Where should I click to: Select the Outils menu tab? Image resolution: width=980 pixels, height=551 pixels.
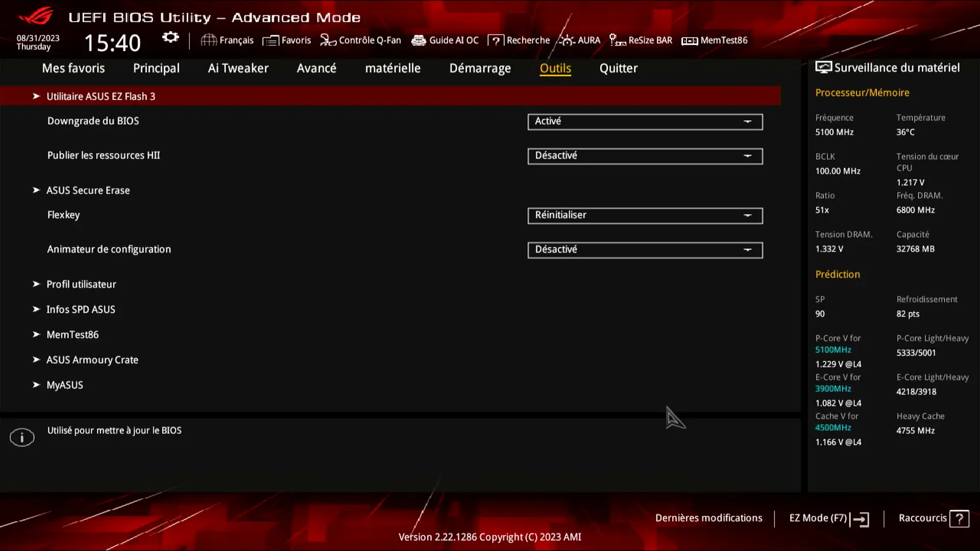coord(555,67)
